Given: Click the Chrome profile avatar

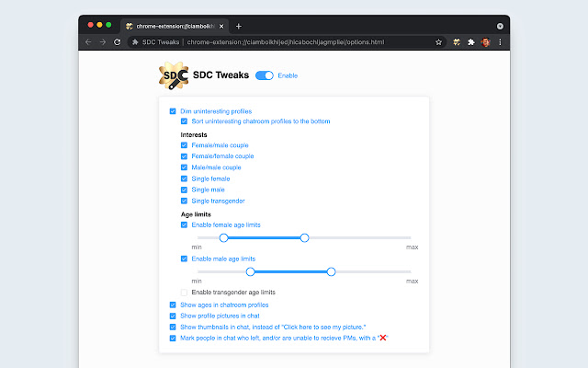Looking at the screenshot, I should [485, 42].
